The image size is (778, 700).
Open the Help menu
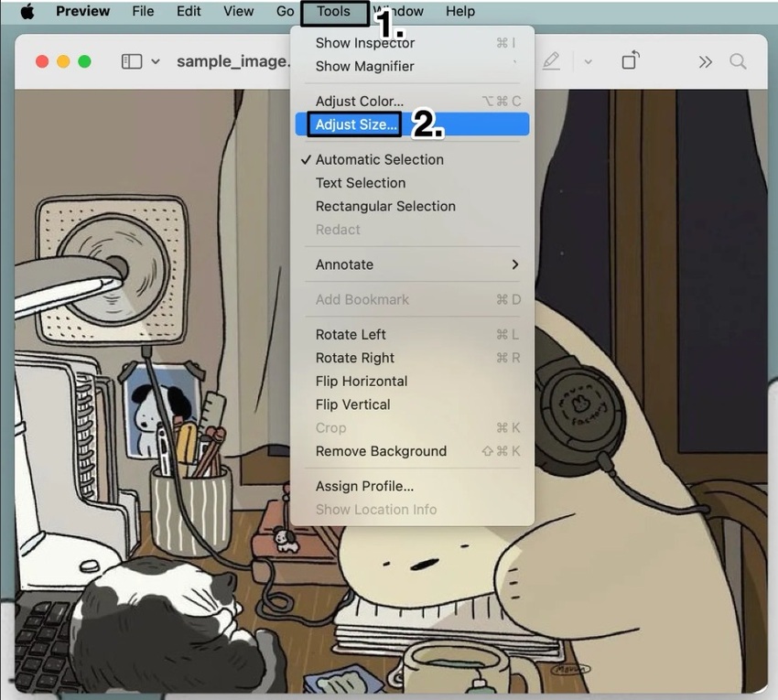(x=460, y=11)
